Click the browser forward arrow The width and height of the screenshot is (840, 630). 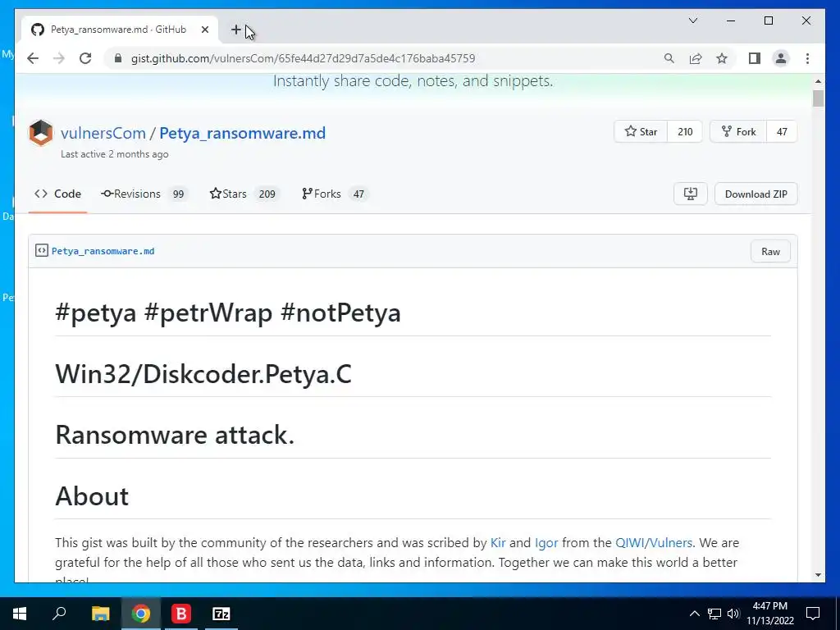click(59, 58)
